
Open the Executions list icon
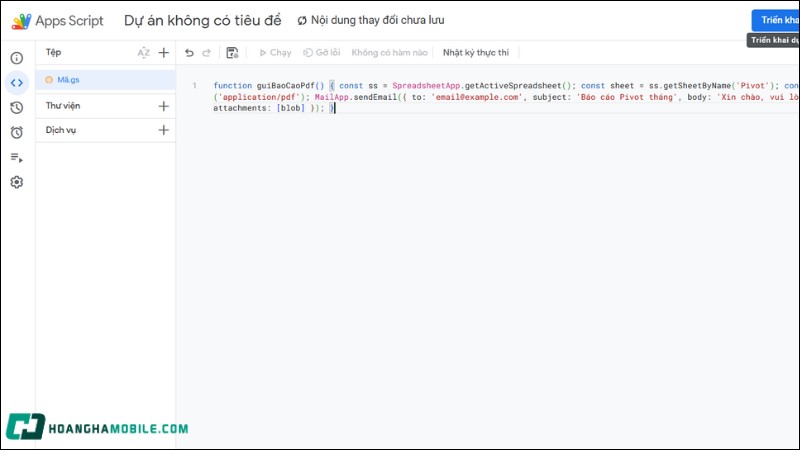[17, 158]
